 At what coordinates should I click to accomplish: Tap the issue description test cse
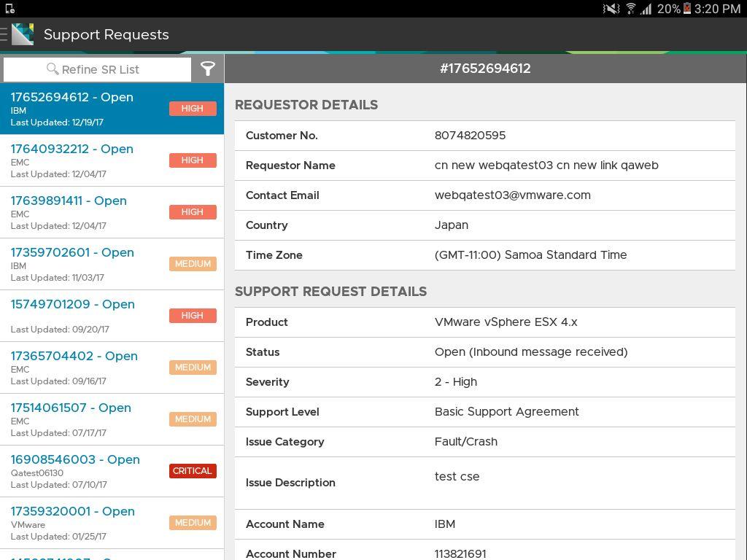click(457, 477)
